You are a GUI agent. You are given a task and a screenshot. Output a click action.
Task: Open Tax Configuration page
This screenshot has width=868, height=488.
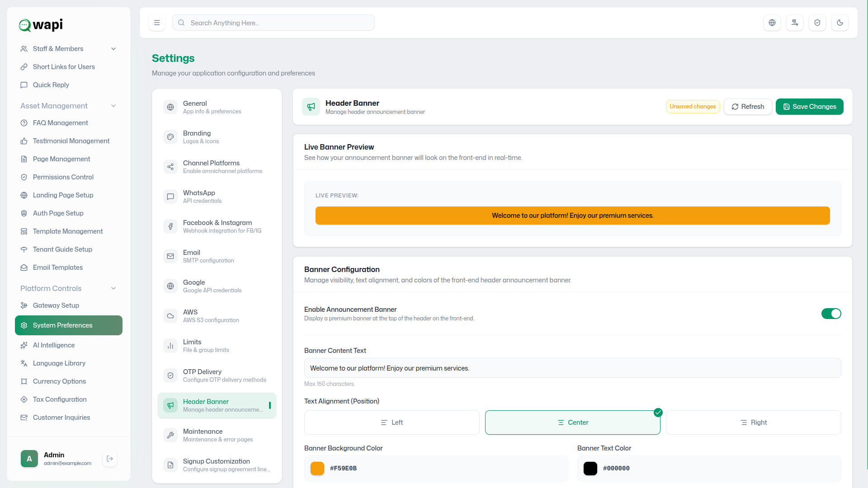69,399
